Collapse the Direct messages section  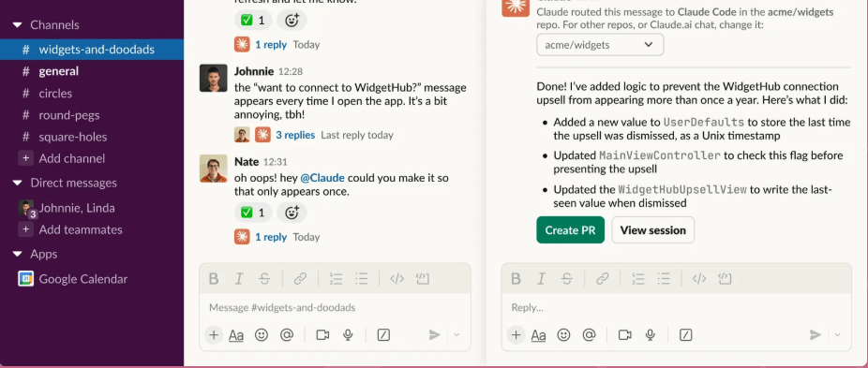[17, 183]
